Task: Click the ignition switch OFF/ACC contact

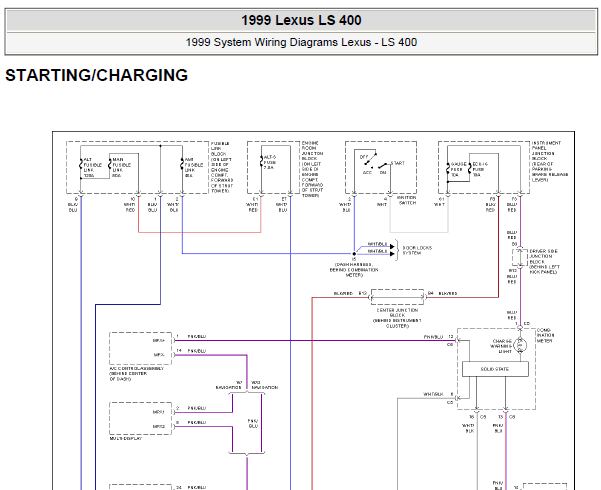Action: pyautogui.click(x=369, y=159)
